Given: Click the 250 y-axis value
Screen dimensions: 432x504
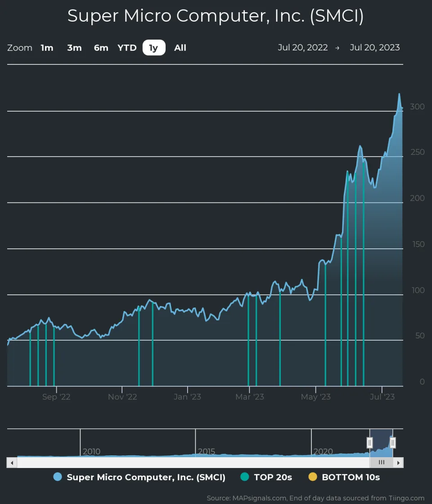Looking at the screenshot, I should point(418,152).
